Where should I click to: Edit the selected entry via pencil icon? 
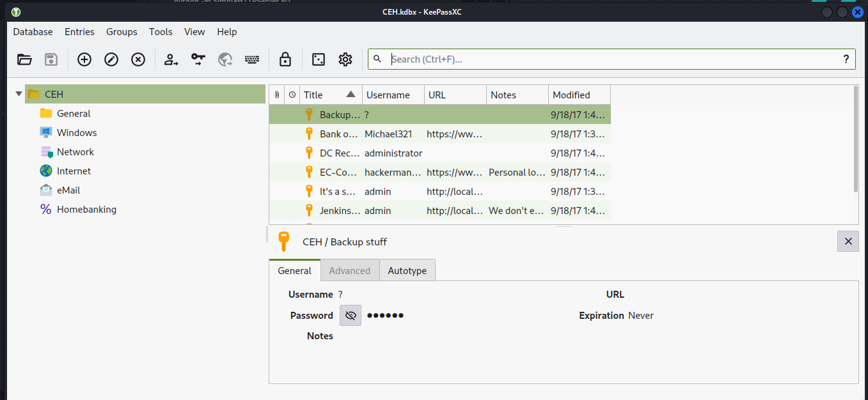(x=111, y=59)
